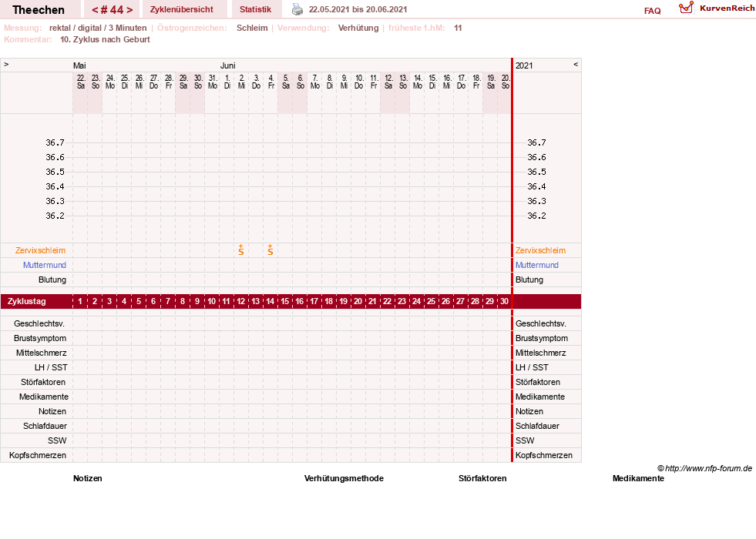Screen dimensions: 756x539
Task: Click the 2021 year label
Action: (524, 65)
